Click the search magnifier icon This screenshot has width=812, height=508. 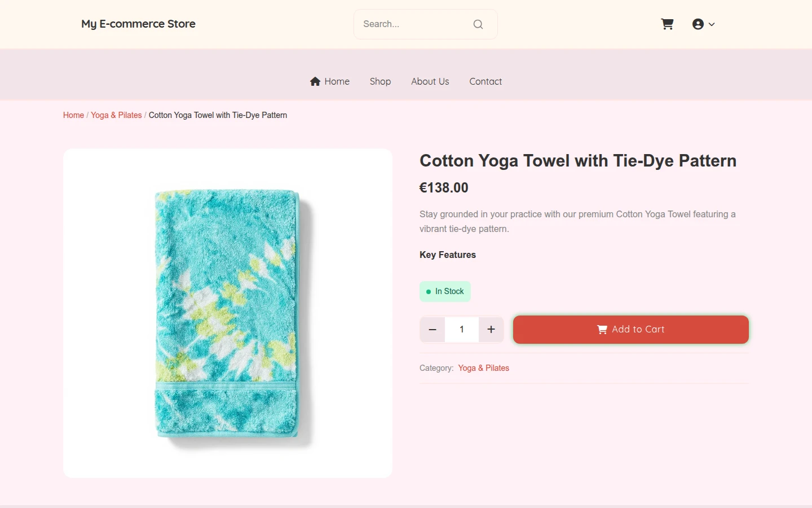(x=478, y=24)
